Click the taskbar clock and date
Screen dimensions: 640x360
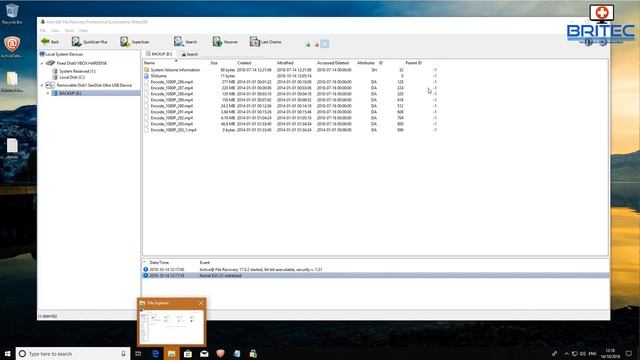tap(611, 354)
